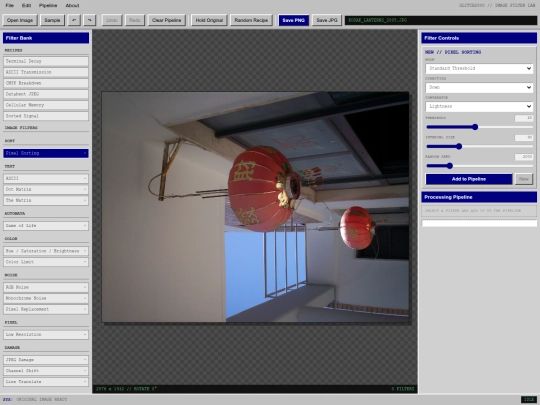Viewport: 540px width, 405px height.
Task: Click Save PNG button
Action: point(293,20)
